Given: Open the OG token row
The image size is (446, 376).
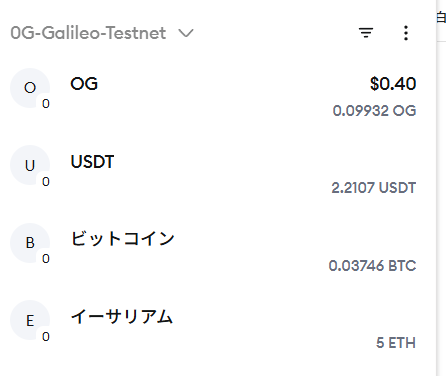Looking at the screenshot, I should [x=213, y=97].
